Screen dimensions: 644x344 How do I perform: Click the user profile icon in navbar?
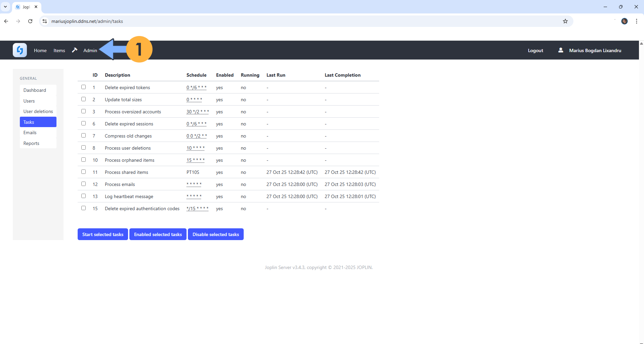[x=561, y=50]
